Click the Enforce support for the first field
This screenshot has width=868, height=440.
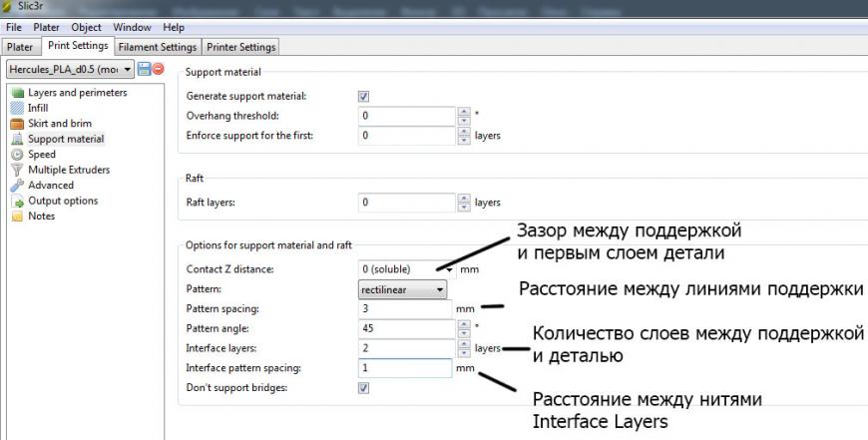407,136
